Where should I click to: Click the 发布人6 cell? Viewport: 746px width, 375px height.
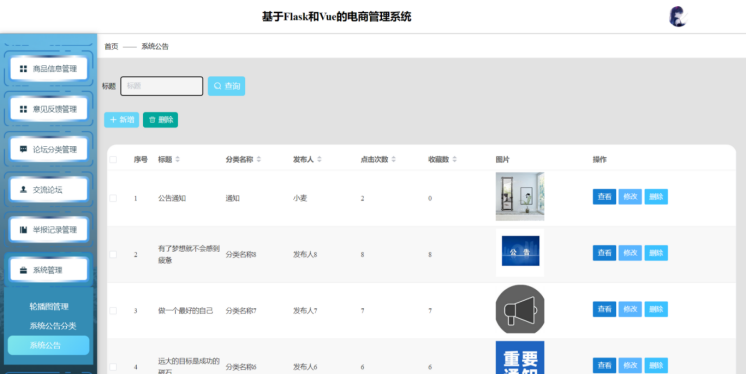[x=305, y=367]
